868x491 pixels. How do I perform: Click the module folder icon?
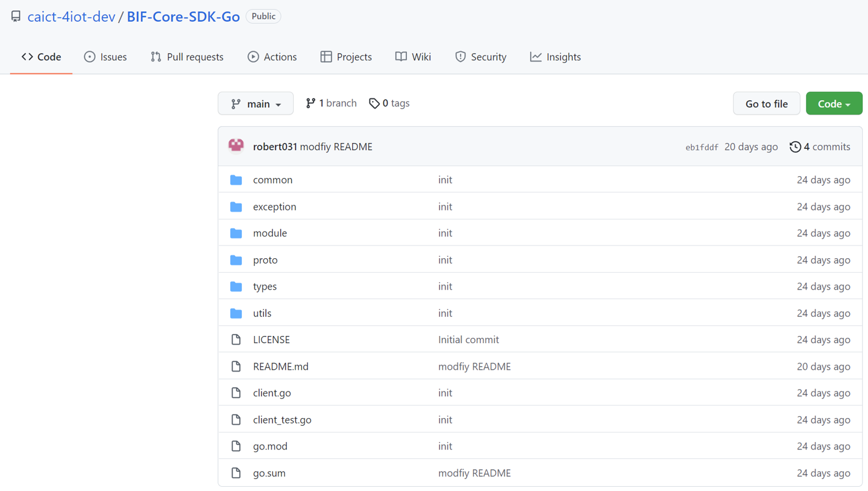[x=236, y=233]
